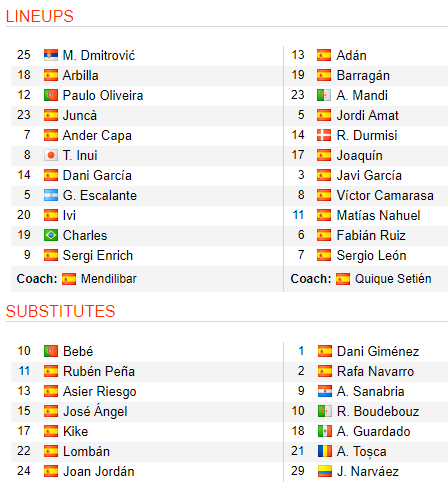Viewport: 448px width, 488px height.
Task: Click the Japan flag beside T. Inui
Action: (x=51, y=155)
